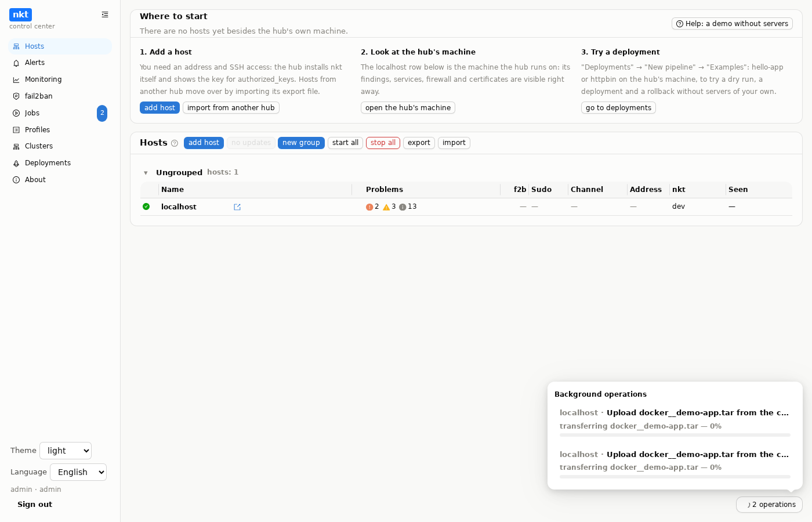This screenshot has width=812, height=522.
Task: Go to Alerts in the sidebar
Action: [60, 63]
